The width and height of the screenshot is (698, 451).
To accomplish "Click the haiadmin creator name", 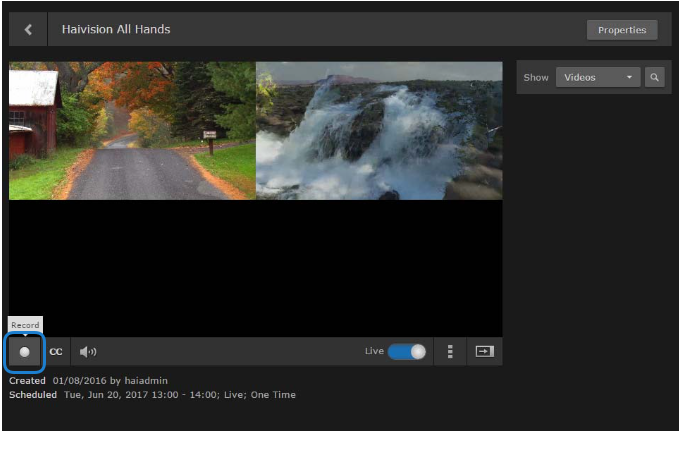I will click(x=148, y=381).
